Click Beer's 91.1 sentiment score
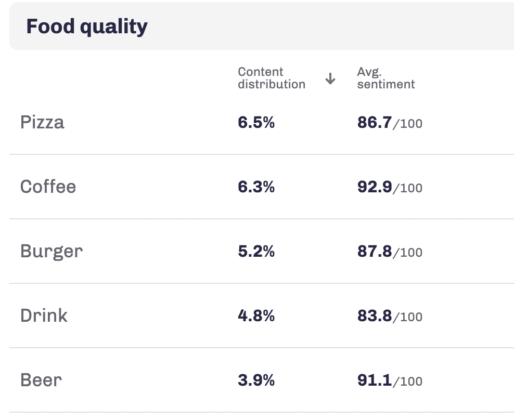This screenshot has height=420, width=514. point(374,380)
